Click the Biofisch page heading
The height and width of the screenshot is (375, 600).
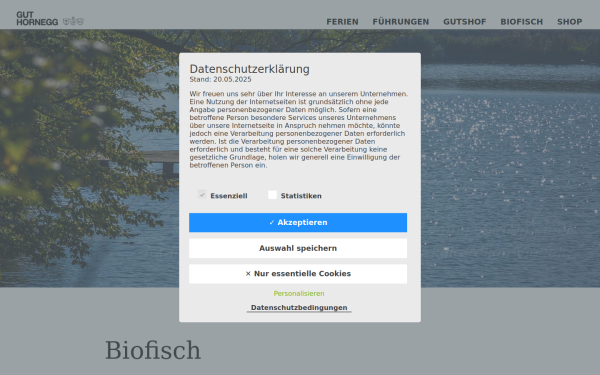tap(153, 350)
